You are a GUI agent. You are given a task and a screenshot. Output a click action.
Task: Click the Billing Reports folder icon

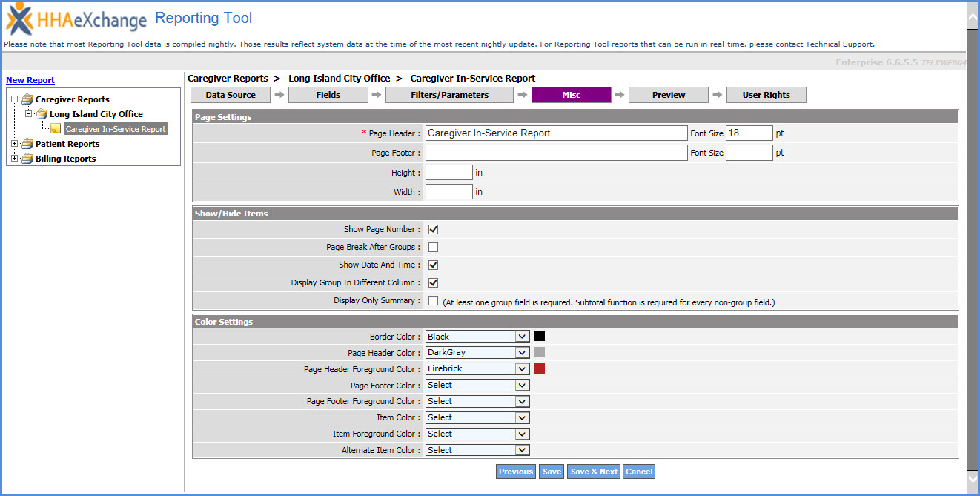(27, 159)
